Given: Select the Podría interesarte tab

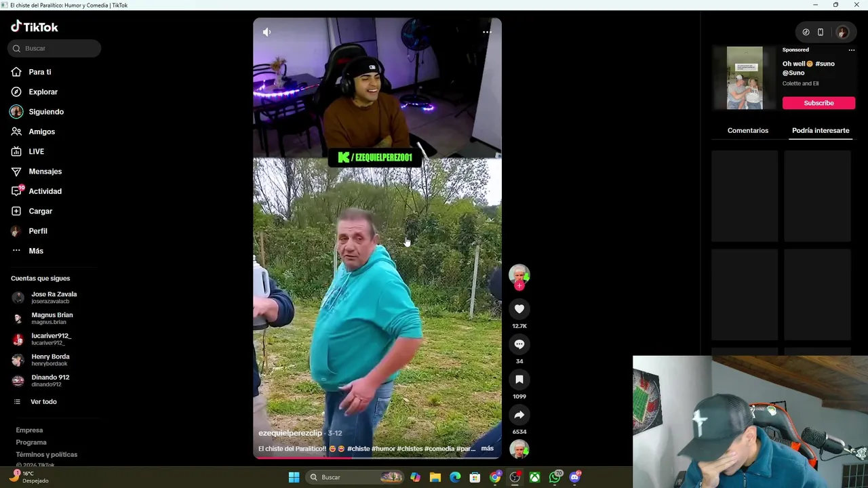Looking at the screenshot, I should (x=821, y=130).
